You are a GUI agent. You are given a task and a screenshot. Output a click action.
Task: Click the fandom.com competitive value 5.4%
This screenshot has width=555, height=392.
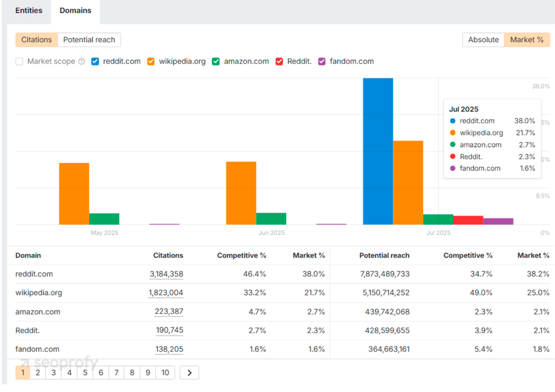point(483,349)
